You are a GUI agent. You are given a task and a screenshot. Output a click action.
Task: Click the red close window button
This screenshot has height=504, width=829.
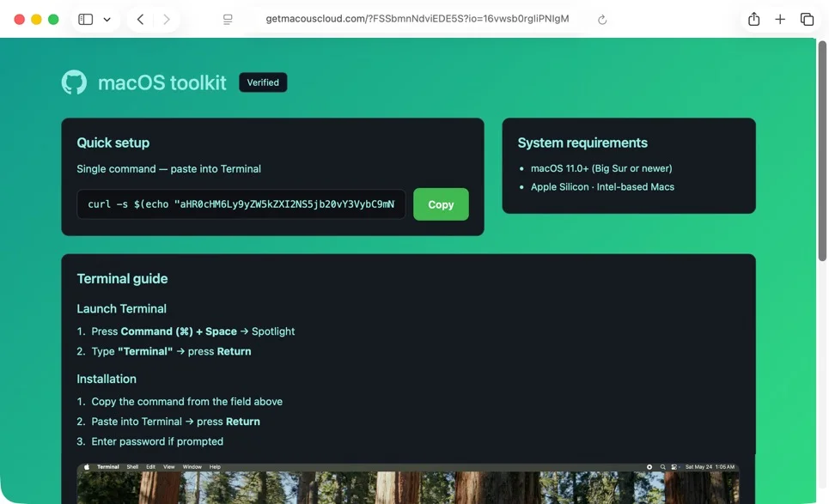coord(19,20)
